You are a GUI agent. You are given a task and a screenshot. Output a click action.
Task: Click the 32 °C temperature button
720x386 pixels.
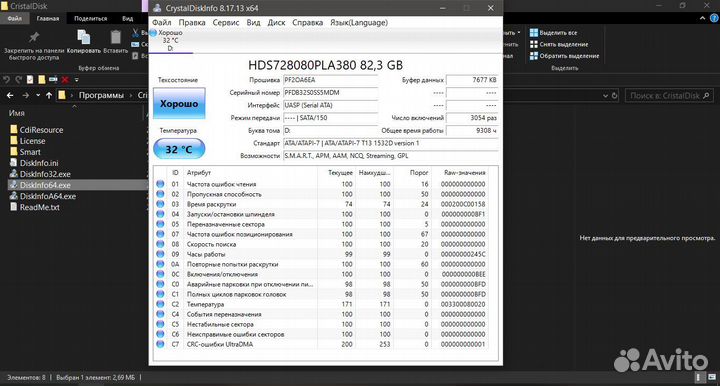point(179,149)
